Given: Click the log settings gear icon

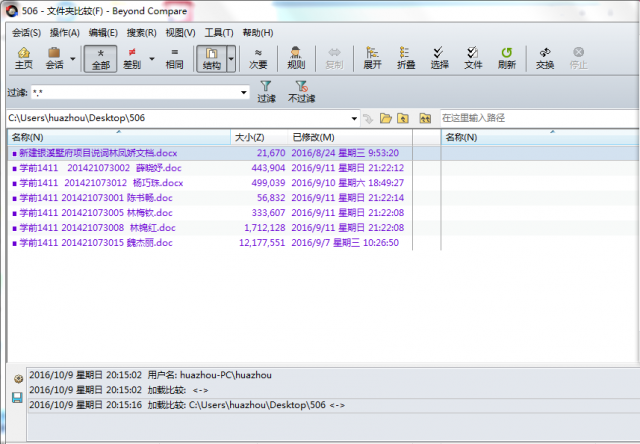Looking at the screenshot, I should [18, 379].
